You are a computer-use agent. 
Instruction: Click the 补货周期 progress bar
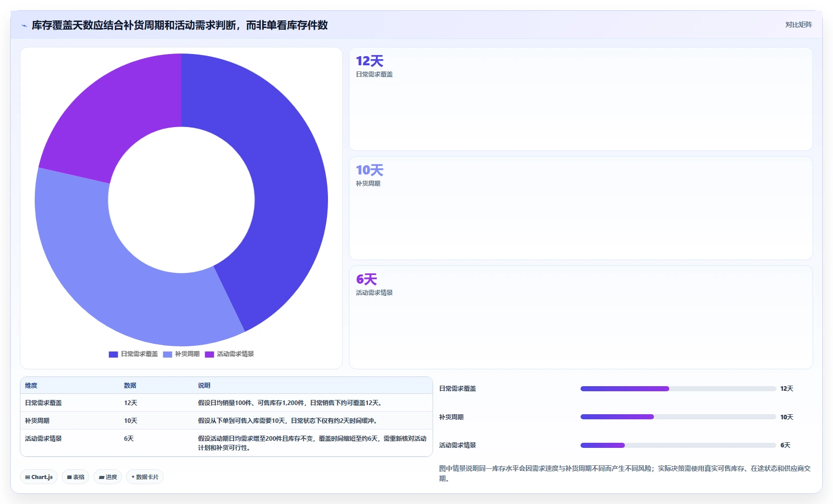point(678,417)
